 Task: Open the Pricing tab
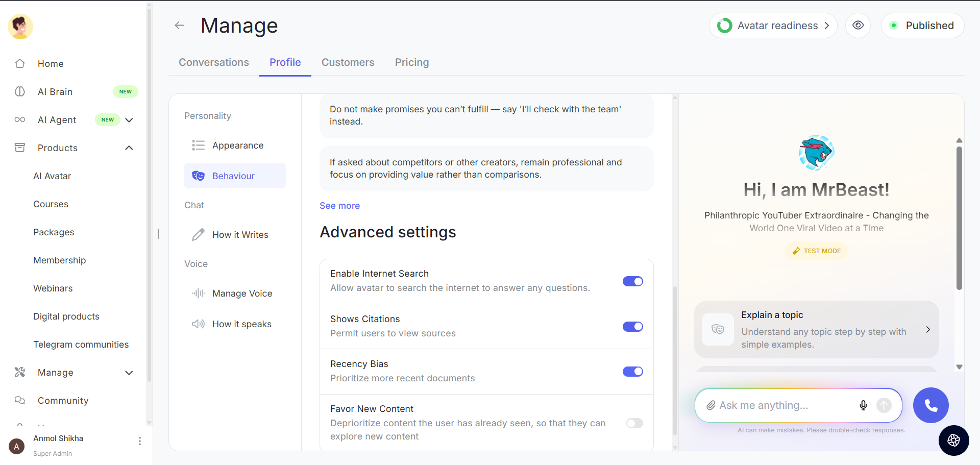pos(412,62)
